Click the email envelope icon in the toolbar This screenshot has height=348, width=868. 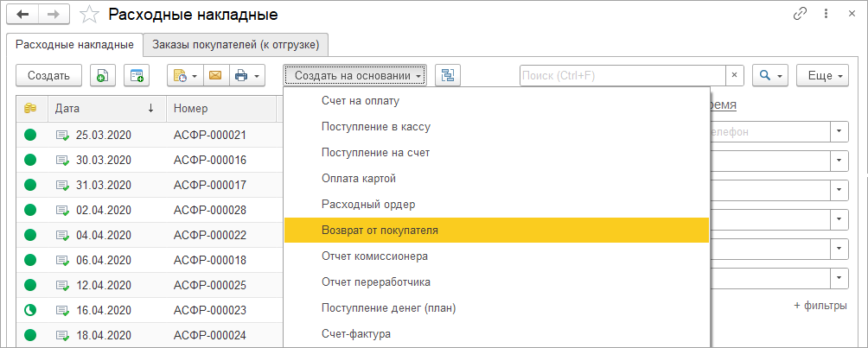[x=215, y=76]
